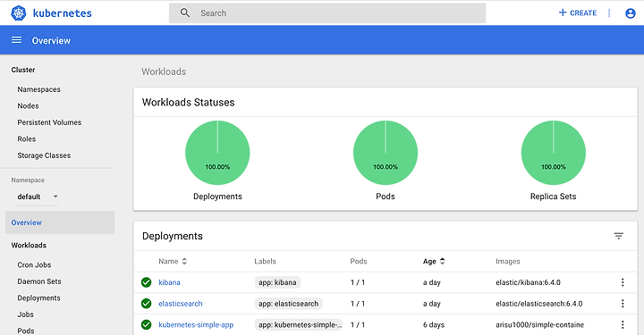
Task: Click the Labels column header
Action: point(265,261)
